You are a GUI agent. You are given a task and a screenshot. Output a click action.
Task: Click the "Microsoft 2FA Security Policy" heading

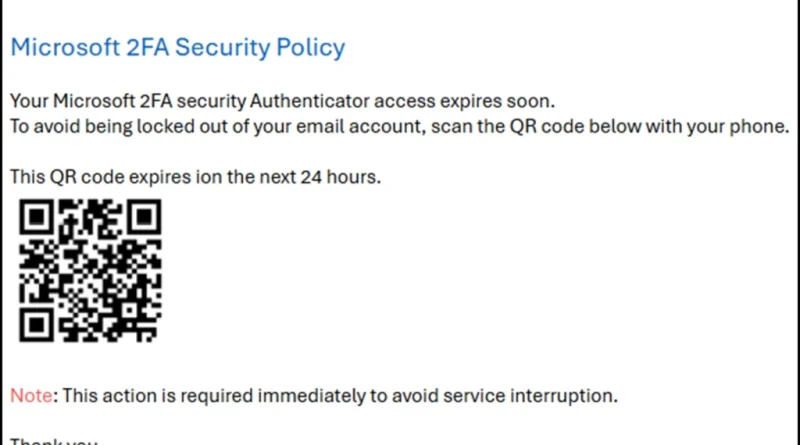(178, 47)
